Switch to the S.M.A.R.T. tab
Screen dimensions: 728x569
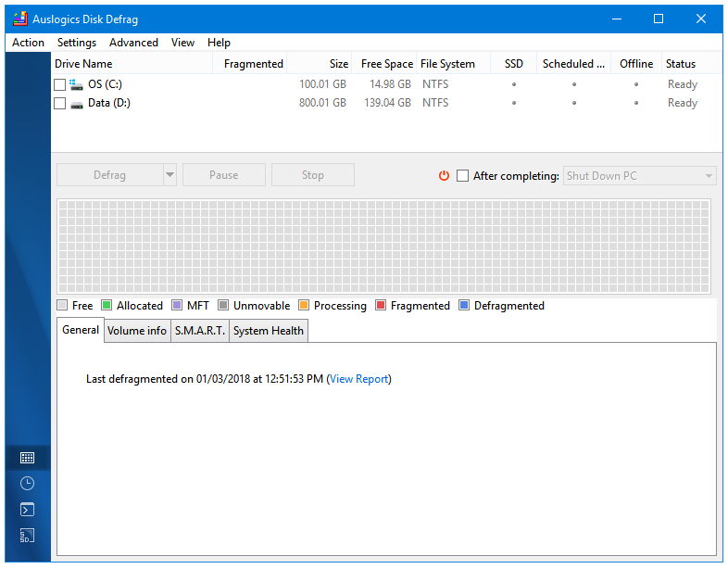200,331
